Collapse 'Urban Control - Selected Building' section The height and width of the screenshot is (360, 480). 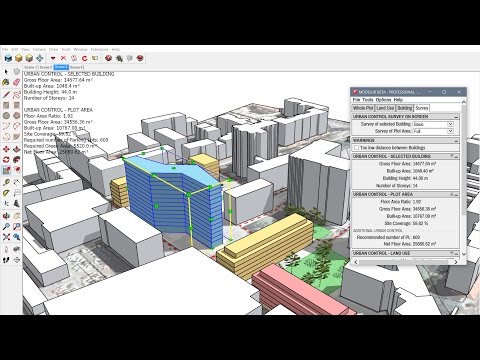point(457,157)
